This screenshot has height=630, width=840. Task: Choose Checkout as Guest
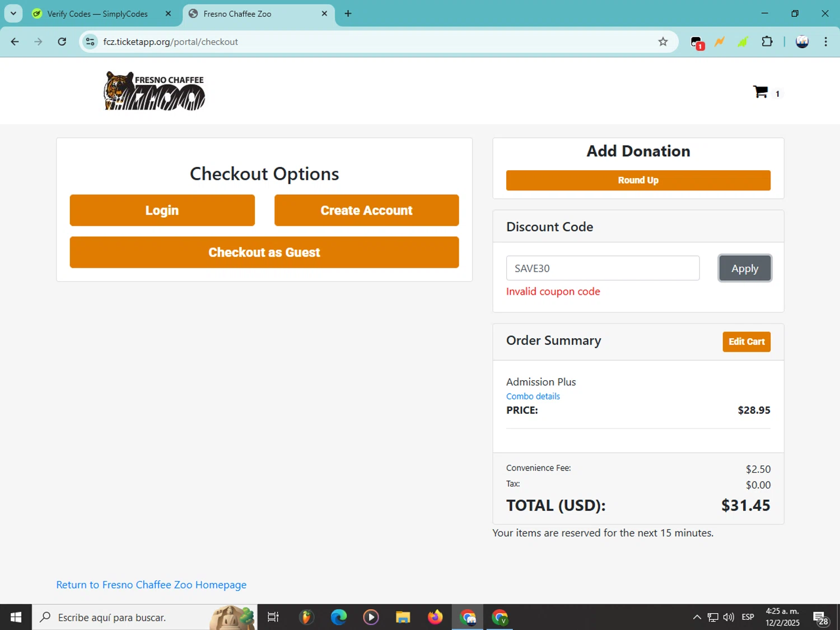264,253
